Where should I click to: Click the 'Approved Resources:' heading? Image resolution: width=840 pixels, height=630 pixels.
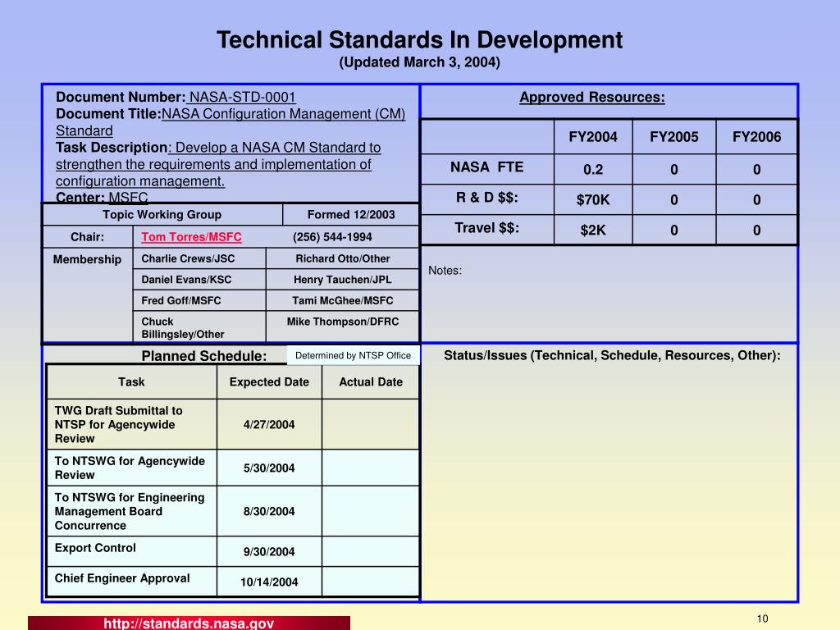(592, 97)
